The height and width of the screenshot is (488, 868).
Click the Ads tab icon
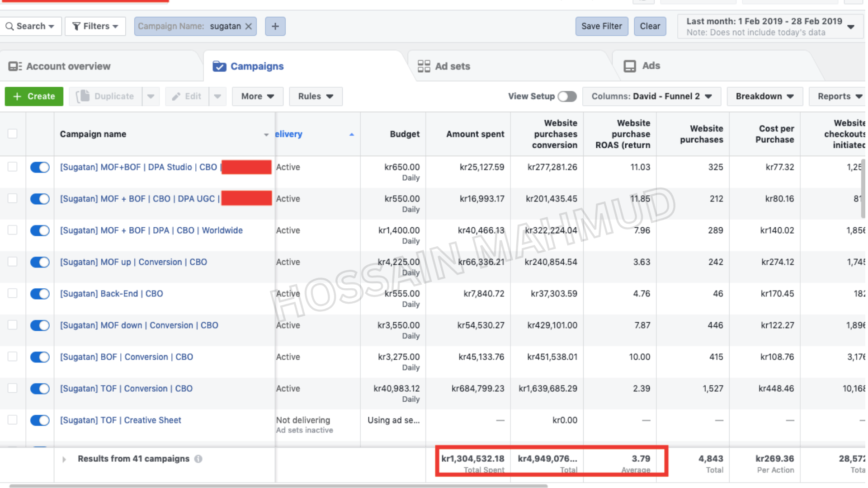(x=630, y=66)
